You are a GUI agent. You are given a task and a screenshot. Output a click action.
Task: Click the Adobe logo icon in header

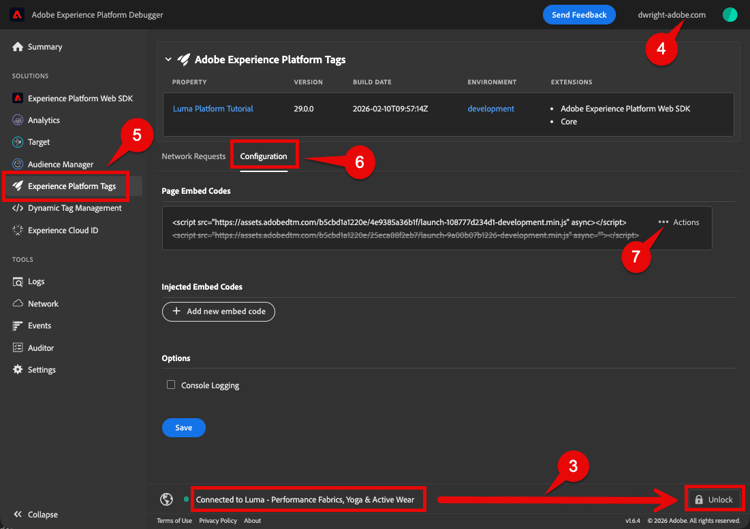pos(17,14)
